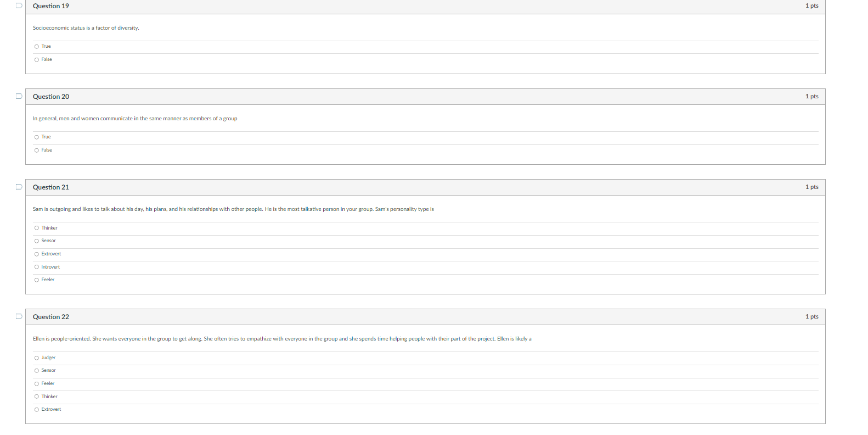Image resolution: width=868 pixels, height=435 pixels.
Task: Mark Extrovert for Question 21
Action: tap(37, 254)
